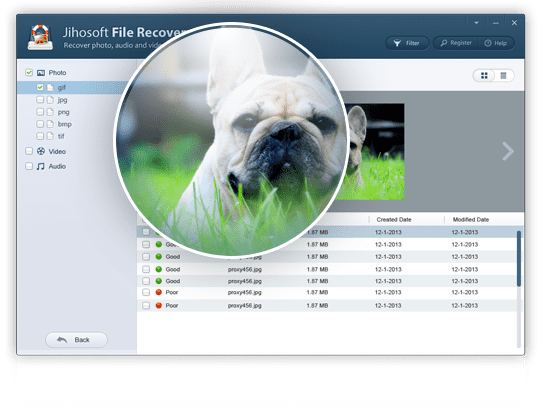The image size is (544, 420).
Task: Click the Video film reel icon
Action: [41, 151]
